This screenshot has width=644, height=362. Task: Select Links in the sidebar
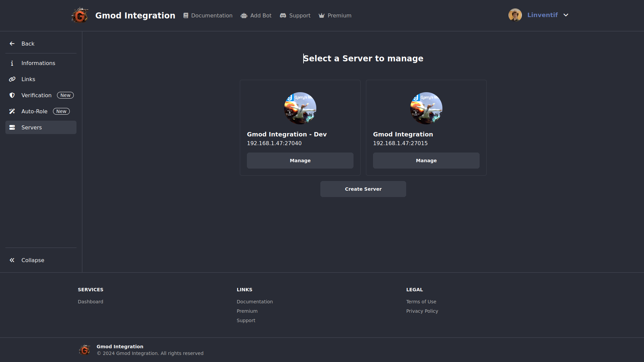tap(41, 79)
